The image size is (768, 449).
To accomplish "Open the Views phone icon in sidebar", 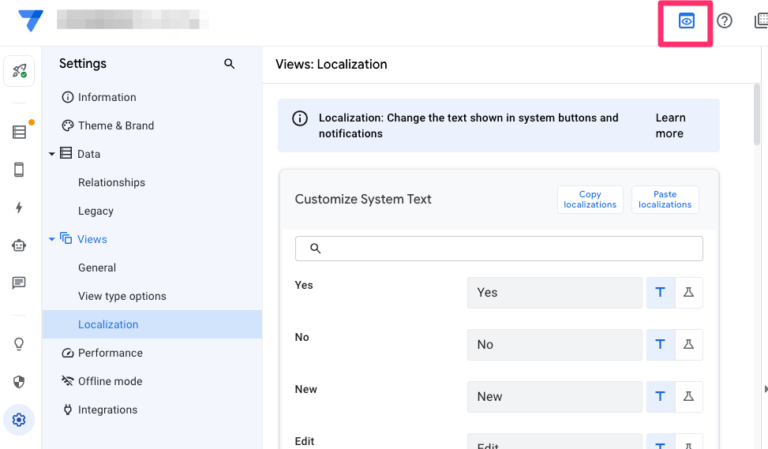I will pyautogui.click(x=19, y=169).
